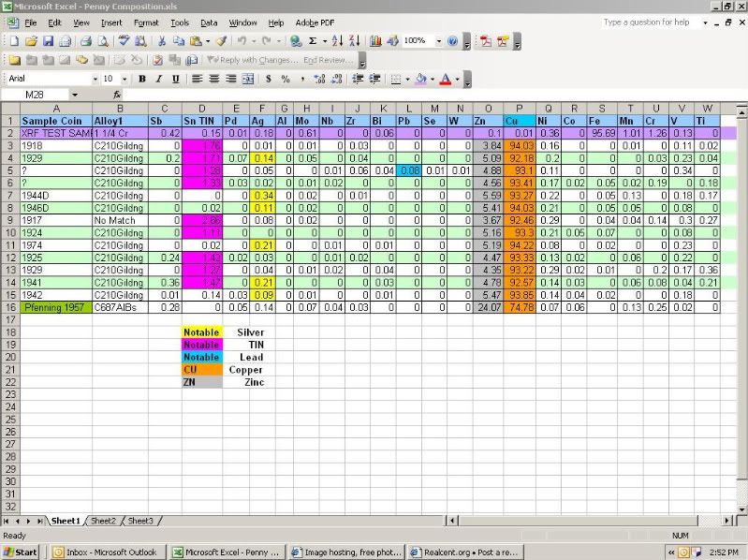Click the Insert Function fx icon
This screenshot has height=560, width=748.
pyautogui.click(x=117, y=95)
